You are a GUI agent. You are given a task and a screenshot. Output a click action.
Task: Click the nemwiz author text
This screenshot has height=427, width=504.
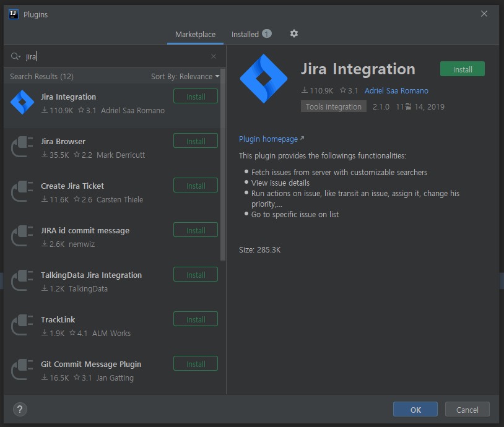(82, 244)
